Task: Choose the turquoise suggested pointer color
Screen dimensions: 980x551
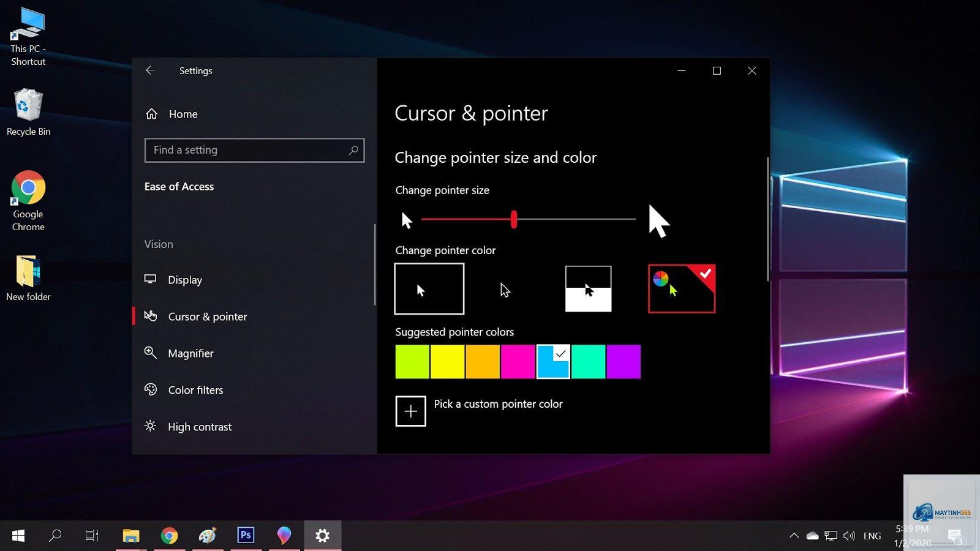Action: point(589,362)
